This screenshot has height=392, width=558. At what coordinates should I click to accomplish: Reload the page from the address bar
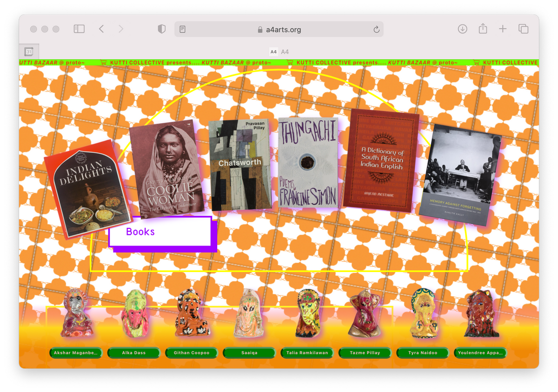coord(376,29)
